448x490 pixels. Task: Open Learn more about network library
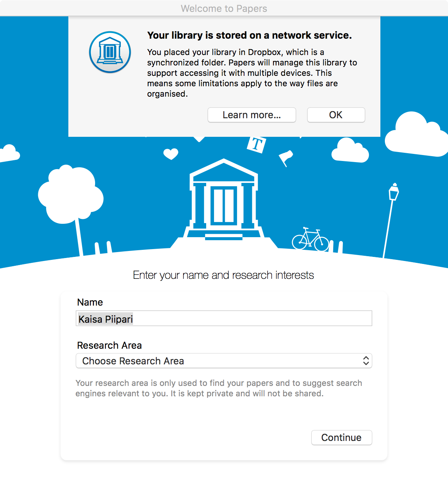pyautogui.click(x=251, y=115)
